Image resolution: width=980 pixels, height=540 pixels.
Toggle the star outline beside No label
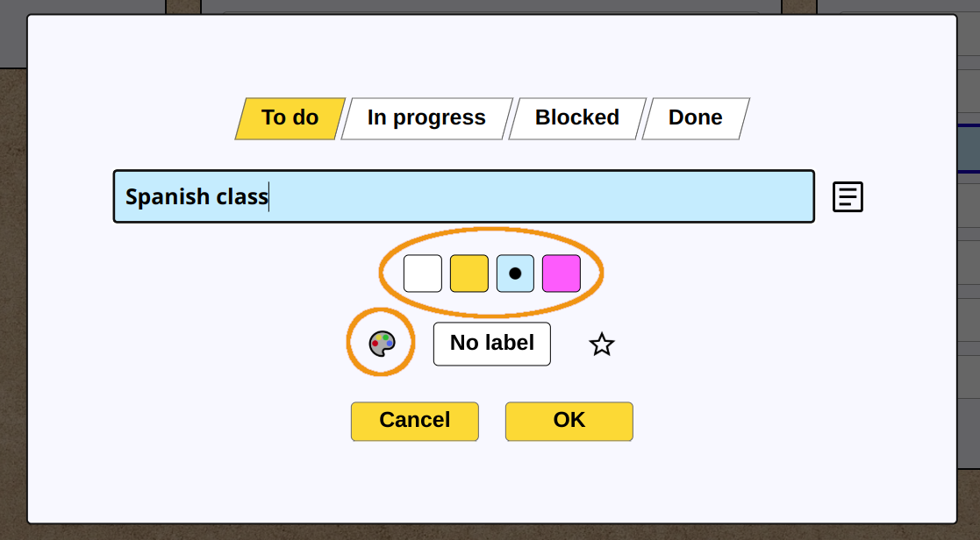[602, 344]
